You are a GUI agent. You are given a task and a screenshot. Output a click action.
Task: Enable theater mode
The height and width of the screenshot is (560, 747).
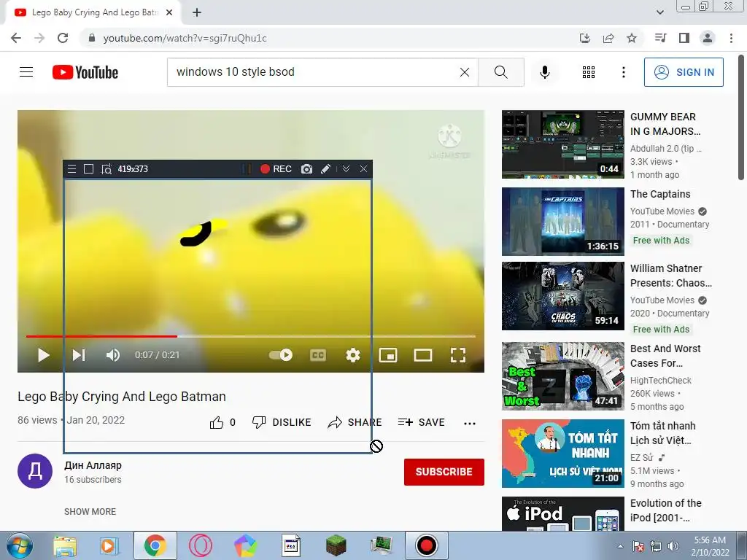pos(423,355)
